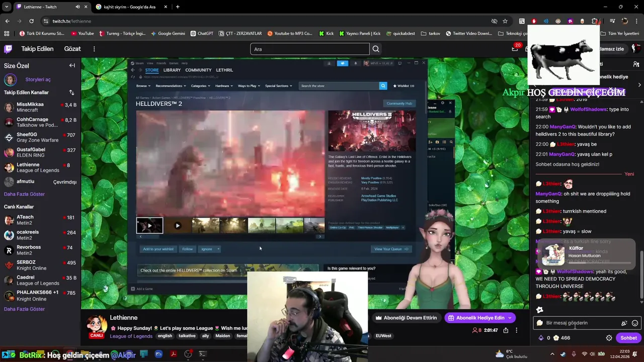
Task: Click the Twitch search magnifier button
Action: (376, 49)
